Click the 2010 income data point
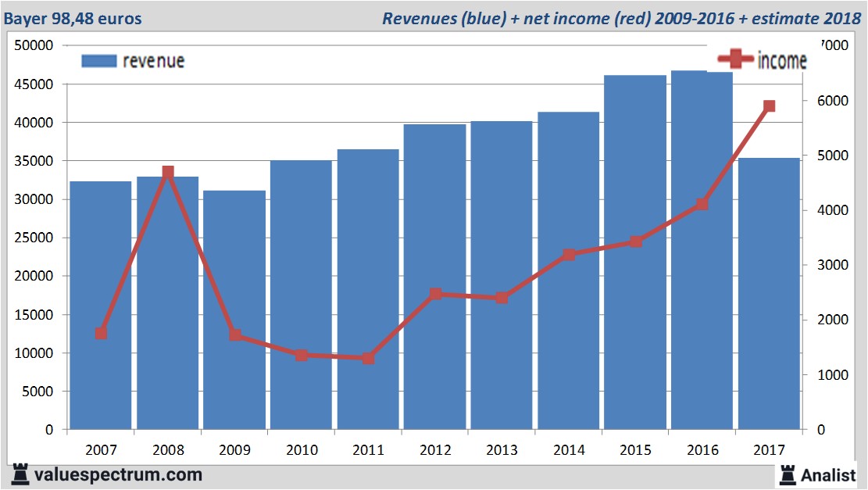Screen dimensions: 868x490 coord(301,356)
